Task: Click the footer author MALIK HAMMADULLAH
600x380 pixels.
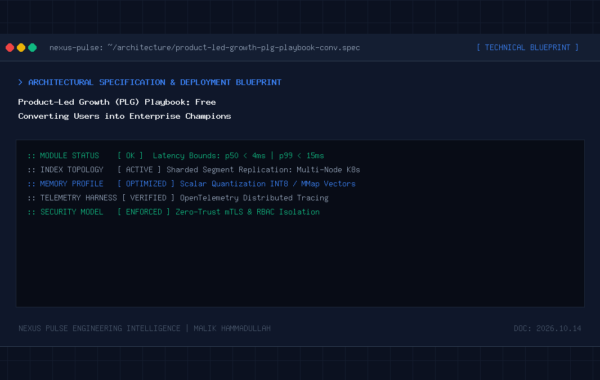Action: 232,328
